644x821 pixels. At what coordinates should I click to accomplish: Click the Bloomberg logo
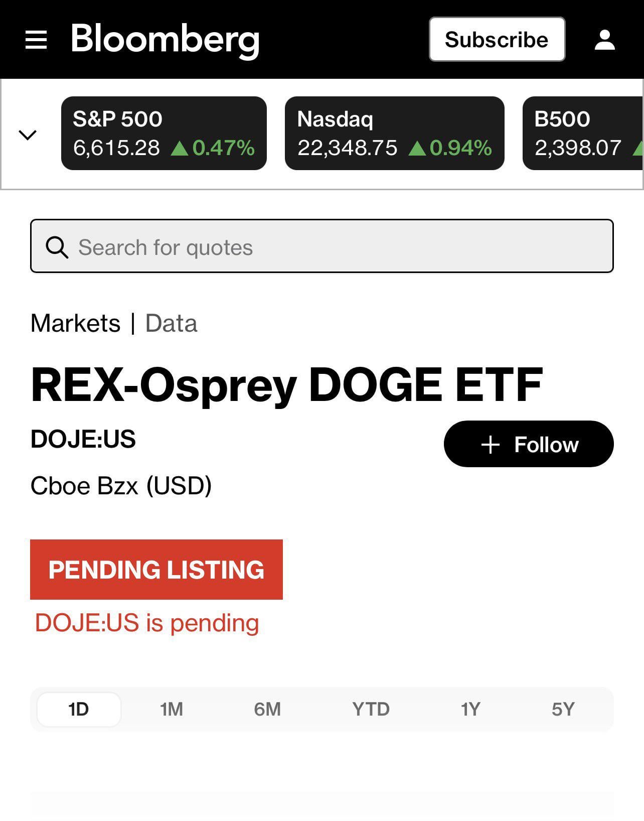click(x=165, y=40)
